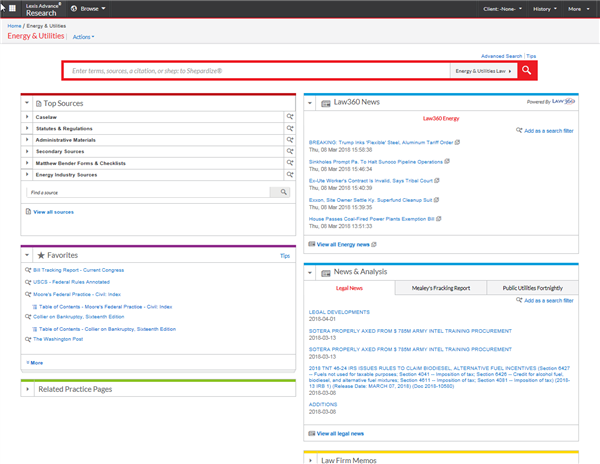The height and width of the screenshot is (464, 600).
Task: Collapse the News & Analysis panel
Action: [310, 272]
